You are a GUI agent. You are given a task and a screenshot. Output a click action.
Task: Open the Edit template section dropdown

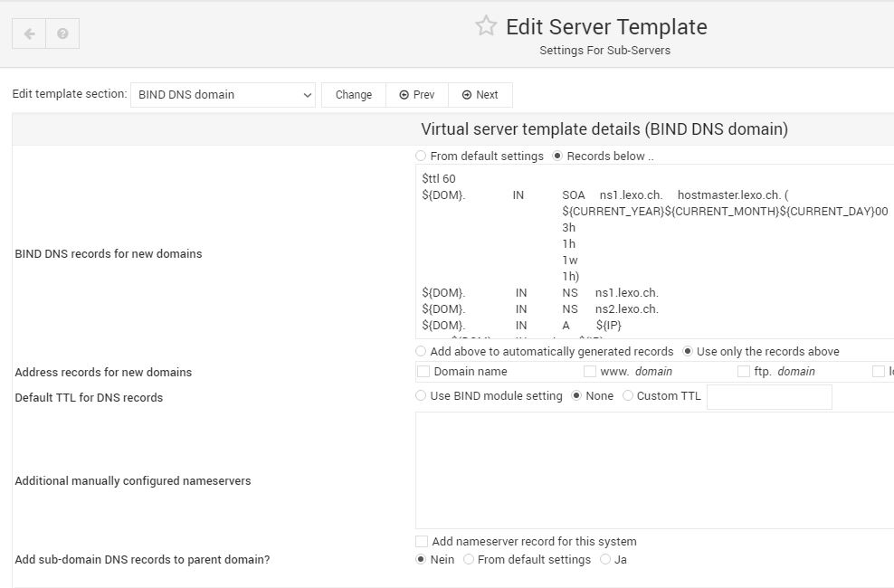click(223, 95)
